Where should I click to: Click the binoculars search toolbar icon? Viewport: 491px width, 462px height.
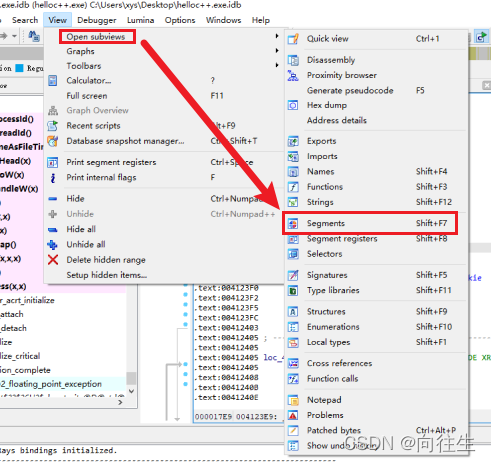coord(34,36)
